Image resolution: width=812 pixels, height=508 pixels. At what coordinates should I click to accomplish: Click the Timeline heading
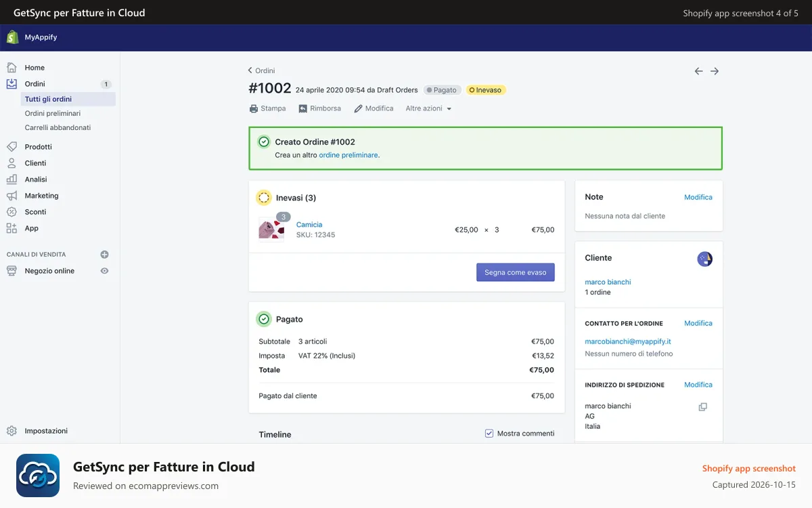point(275,434)
